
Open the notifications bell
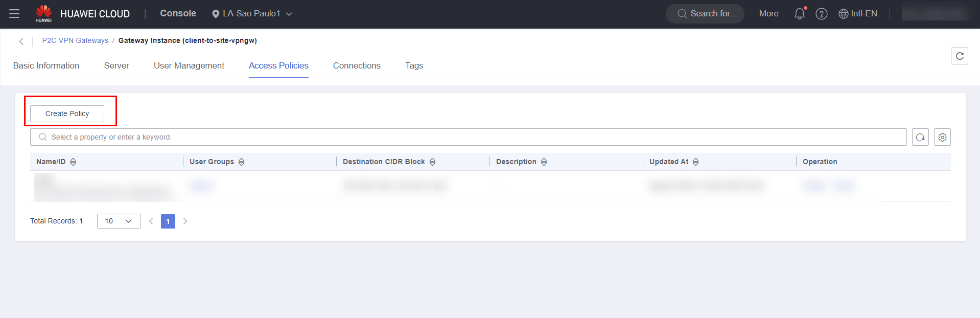click(799, 14)
